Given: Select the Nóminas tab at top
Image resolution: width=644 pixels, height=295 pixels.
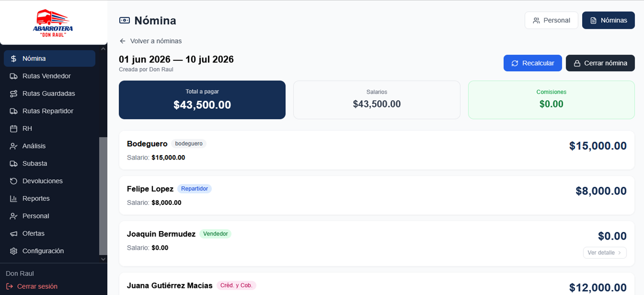Looking at the screenshot, I should [608, 20].
